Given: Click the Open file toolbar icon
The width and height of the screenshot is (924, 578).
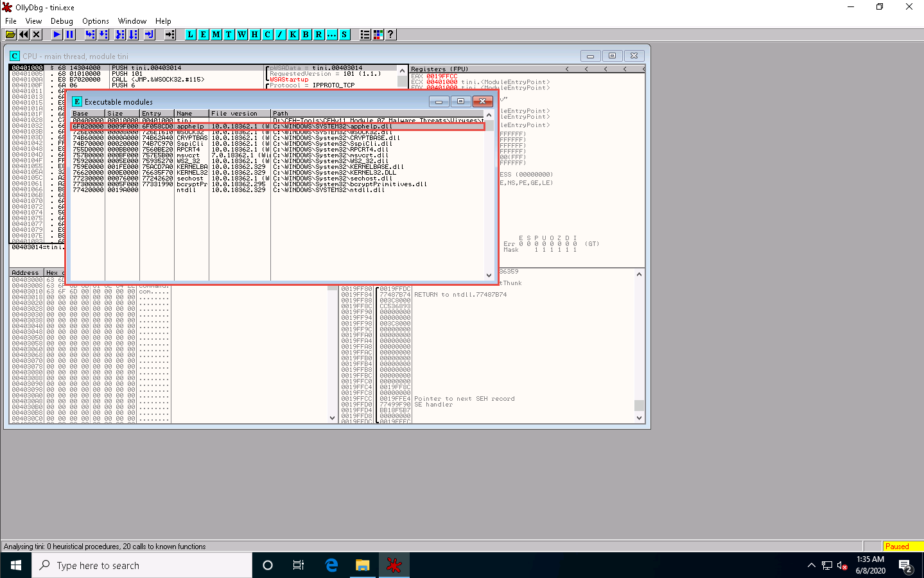Looking at the screenshot, I should click(x=11, y=35).
